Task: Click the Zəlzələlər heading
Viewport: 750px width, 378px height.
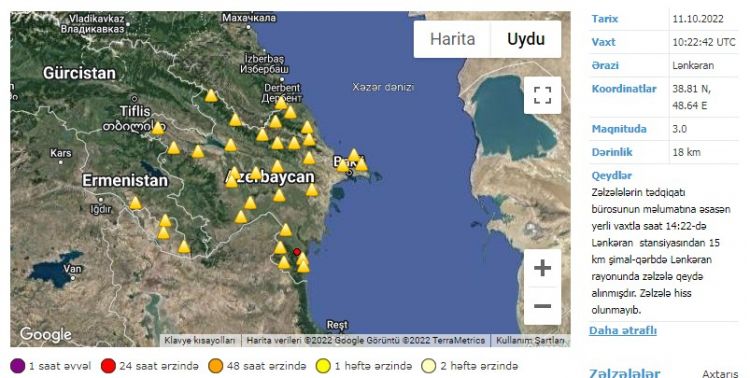Action: point(625,373)
